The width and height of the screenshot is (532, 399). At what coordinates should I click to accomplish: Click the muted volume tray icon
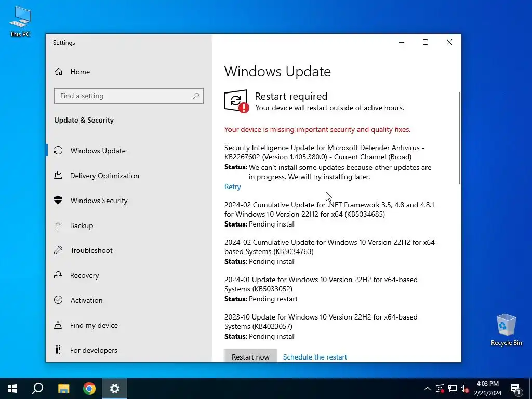(465, 389)
